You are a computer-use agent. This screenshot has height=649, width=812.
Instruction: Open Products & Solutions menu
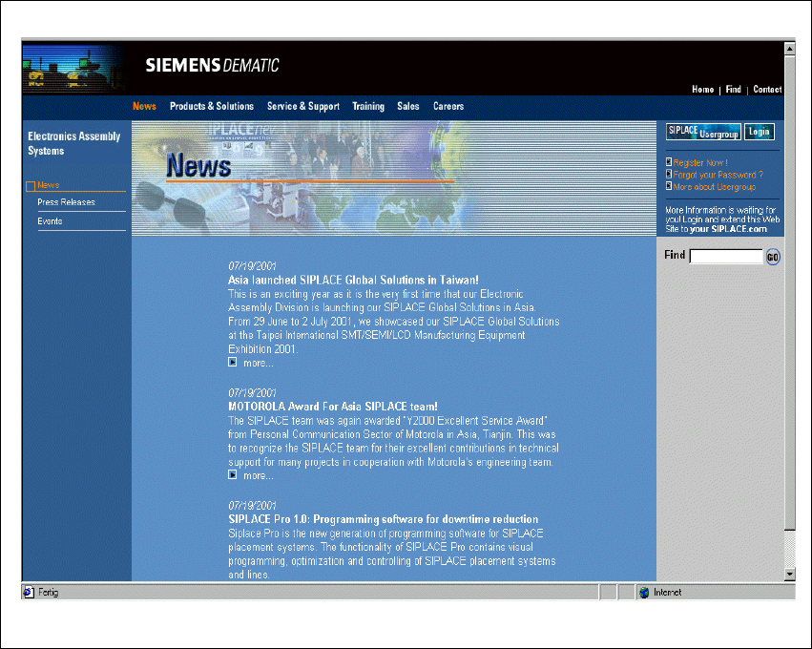(x=212, y=106)
